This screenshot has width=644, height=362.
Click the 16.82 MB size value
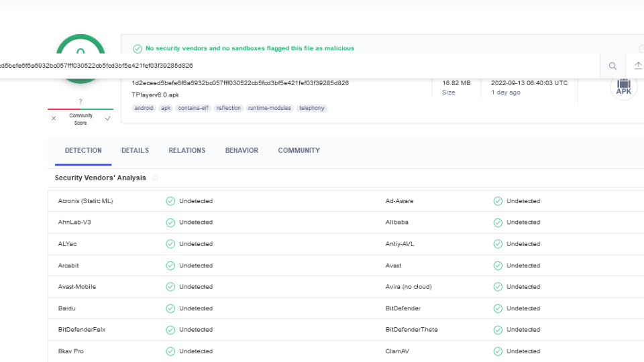point(456,83)
